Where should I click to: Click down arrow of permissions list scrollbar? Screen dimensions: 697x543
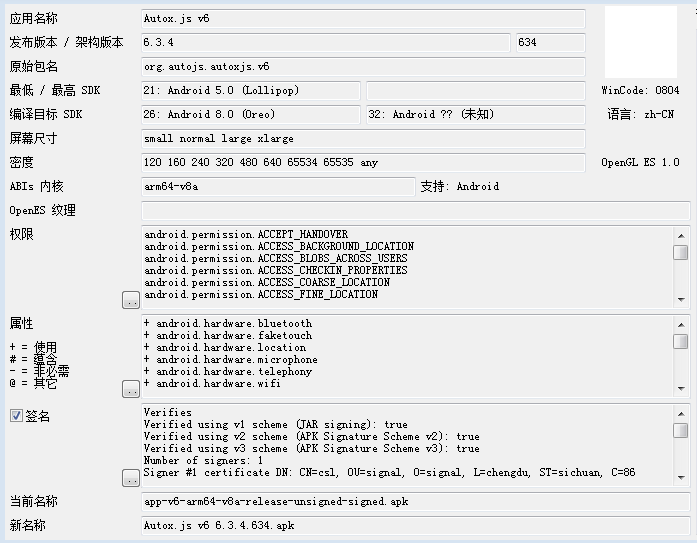click(x=681, y=299)
